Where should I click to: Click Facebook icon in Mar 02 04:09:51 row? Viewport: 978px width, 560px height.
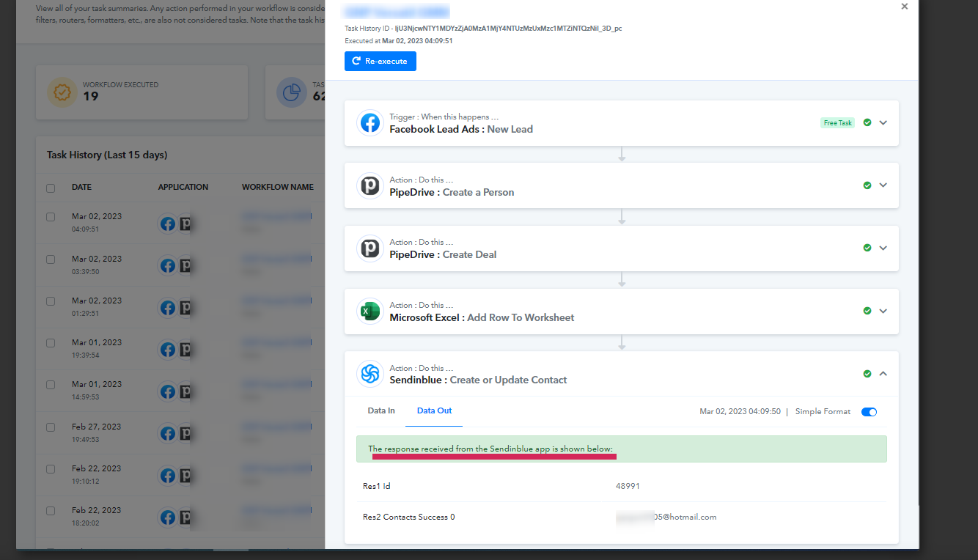(168, 224)
